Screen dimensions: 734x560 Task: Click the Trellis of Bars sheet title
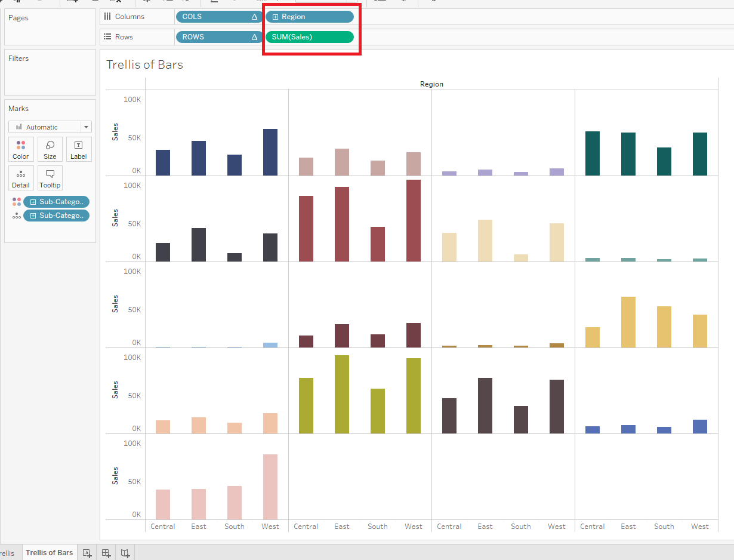point(144,64)
